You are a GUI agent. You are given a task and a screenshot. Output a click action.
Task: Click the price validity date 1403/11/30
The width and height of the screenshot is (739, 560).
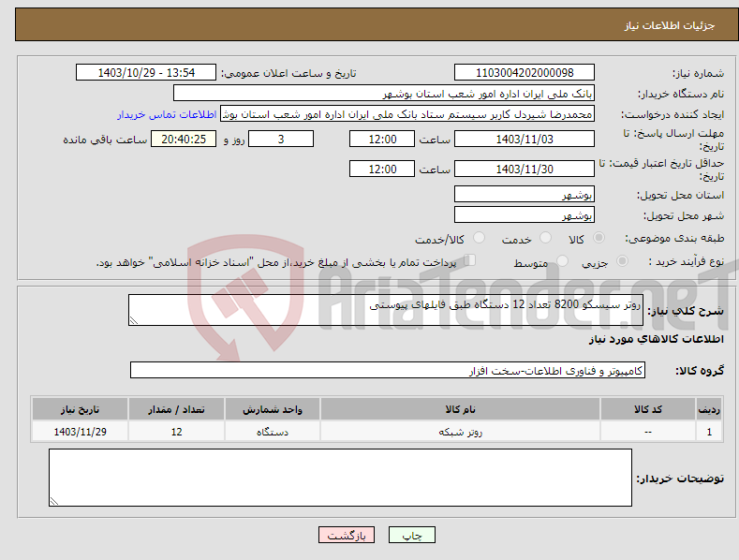point(525,169)
